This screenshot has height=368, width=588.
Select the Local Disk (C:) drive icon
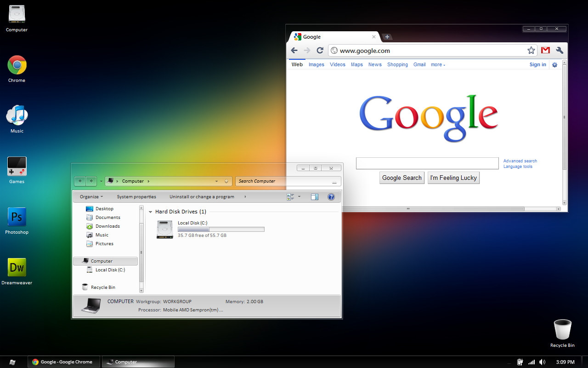[165, 229]
